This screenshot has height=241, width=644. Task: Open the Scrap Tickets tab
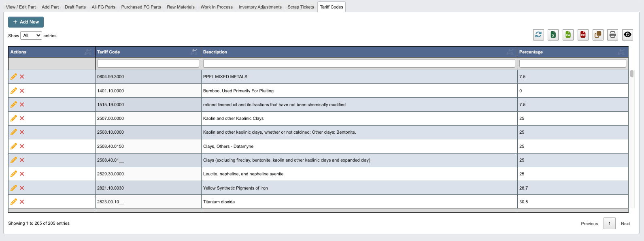301,7
